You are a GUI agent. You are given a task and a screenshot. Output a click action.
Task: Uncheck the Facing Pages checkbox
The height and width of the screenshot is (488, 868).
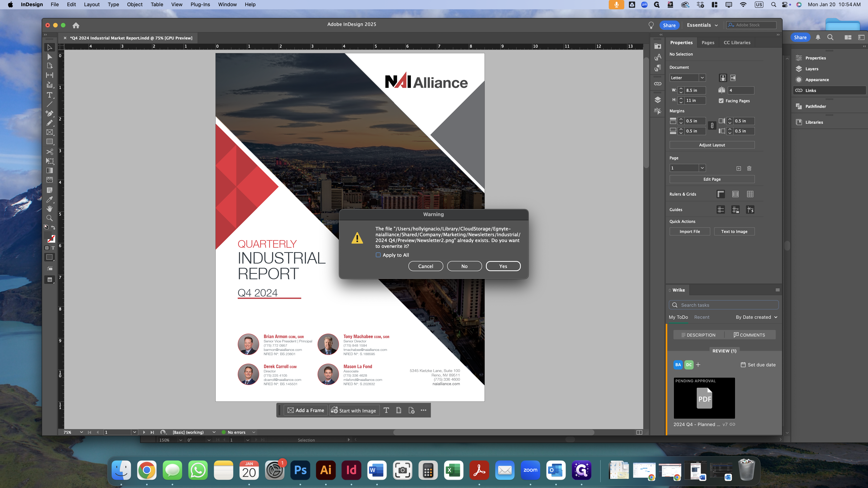721,101
